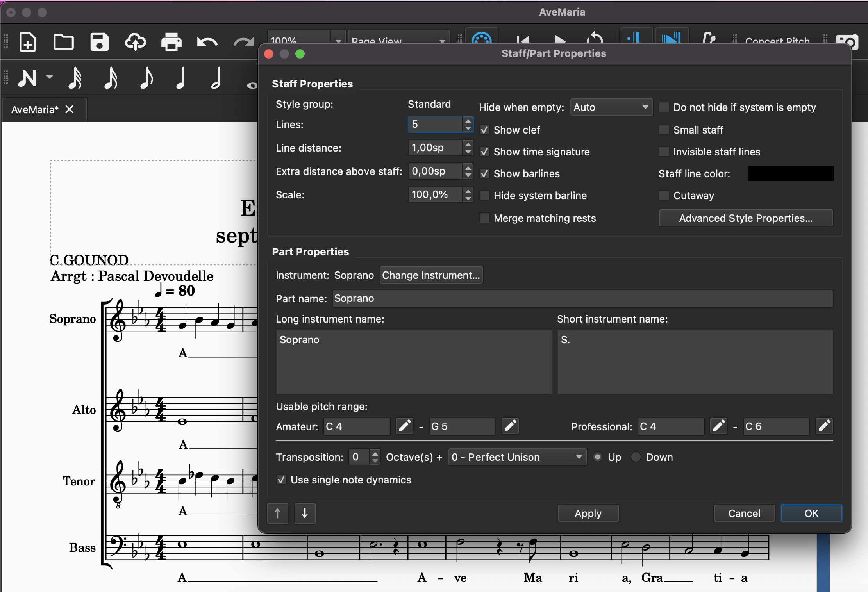
Task: Select the quarter note duration
Action: click(180, 78)
